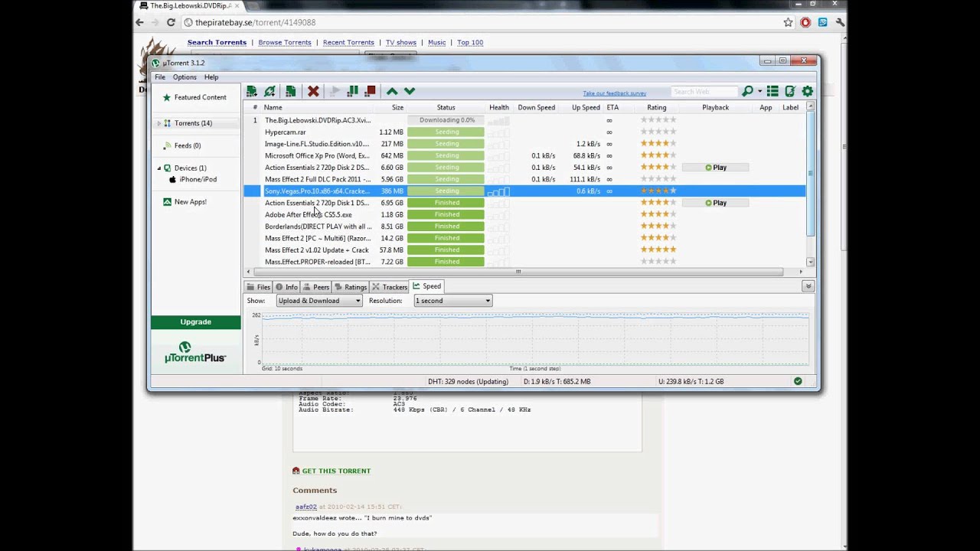The height and width of the screenshot is (551, 980).
Task: Open the File menu
Action: click(x=160, y=77)
